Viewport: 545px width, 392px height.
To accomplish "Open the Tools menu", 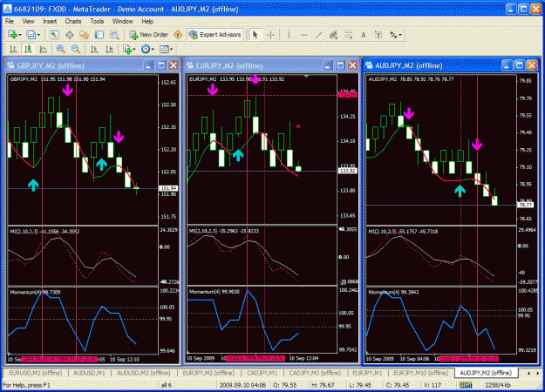I will pyautogui.click(x=97, y=21).
